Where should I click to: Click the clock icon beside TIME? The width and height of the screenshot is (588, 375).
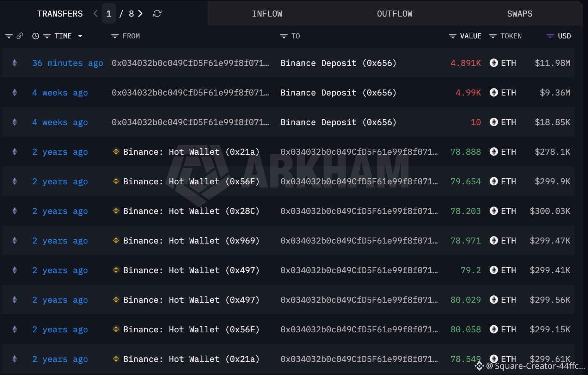[x=36, y=36]
